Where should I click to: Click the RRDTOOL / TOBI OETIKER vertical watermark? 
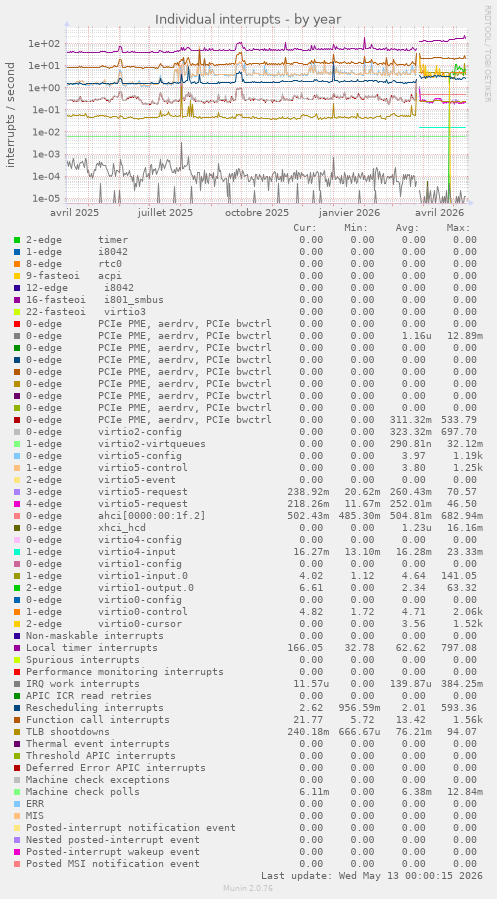487,53
